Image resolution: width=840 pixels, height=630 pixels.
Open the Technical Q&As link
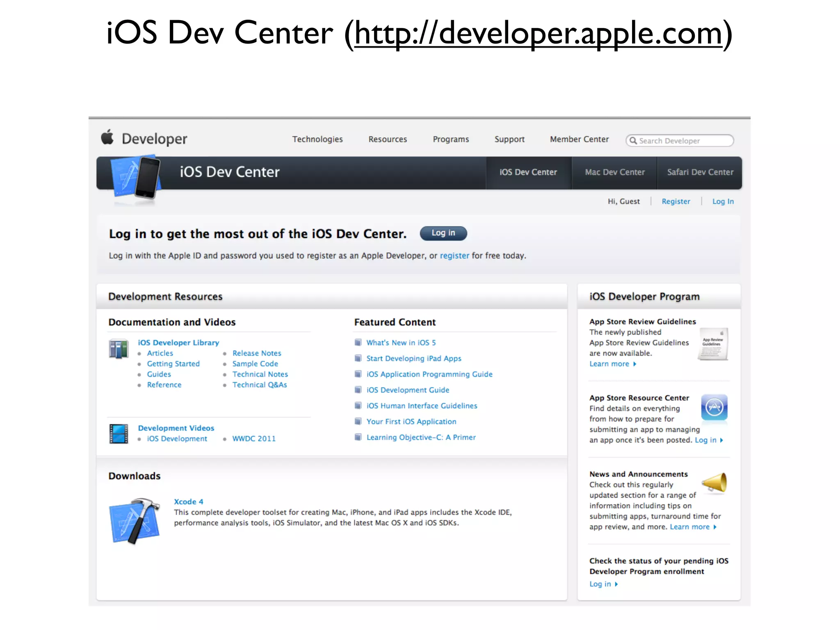[x=260, y=385]
